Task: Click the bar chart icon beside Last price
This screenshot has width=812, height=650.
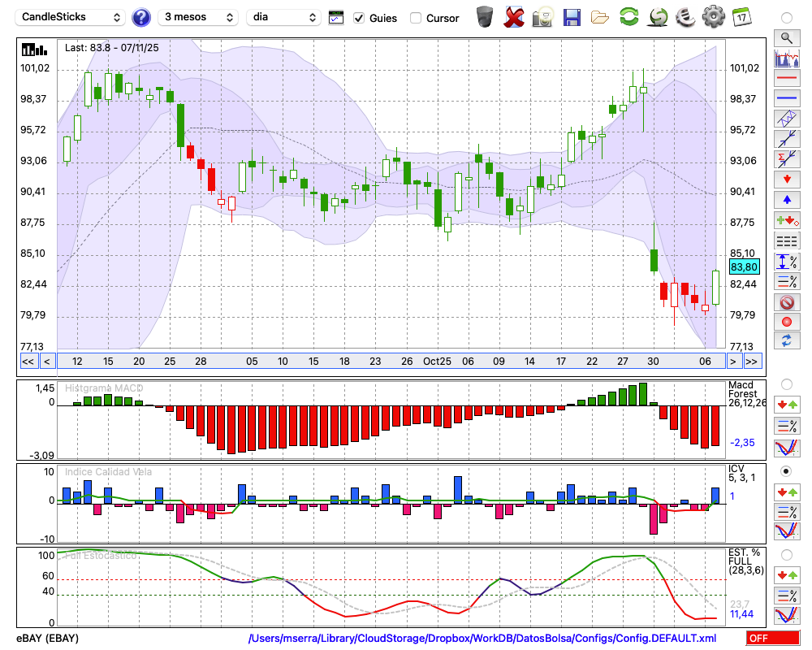Action: (x=34, y=50)
